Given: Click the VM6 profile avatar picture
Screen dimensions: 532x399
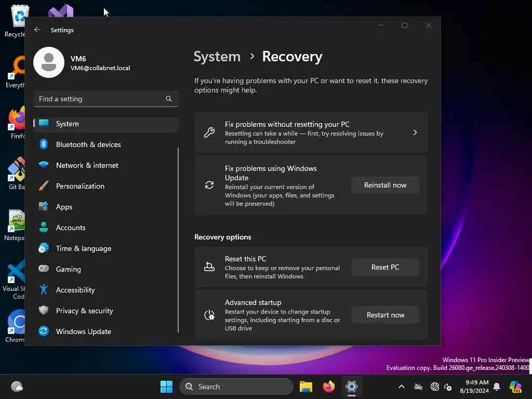Looking at the screenshot, I should [x=49, y=62].
